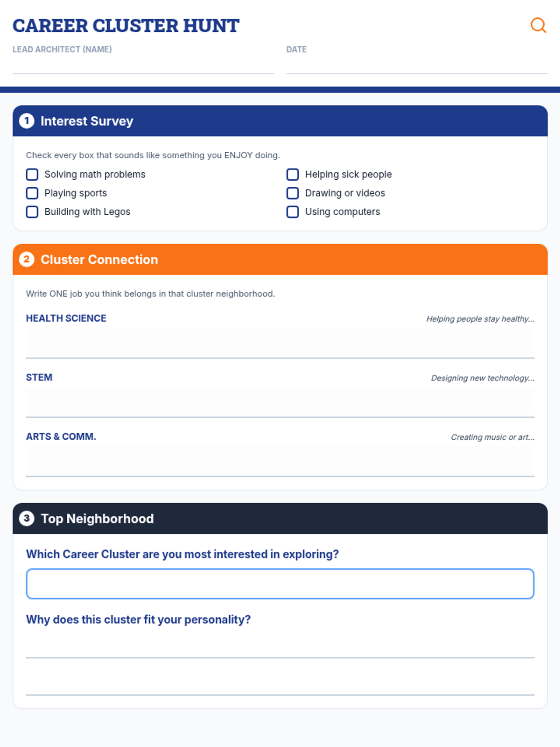Check the Solving math problems box
The image size is (560, 747).
point(32,175)
